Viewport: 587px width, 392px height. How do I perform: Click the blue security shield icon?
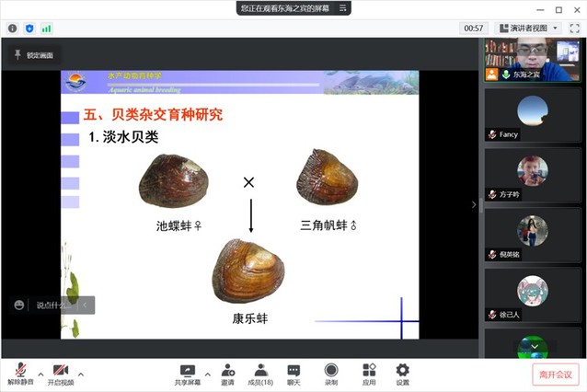(29, 29)
